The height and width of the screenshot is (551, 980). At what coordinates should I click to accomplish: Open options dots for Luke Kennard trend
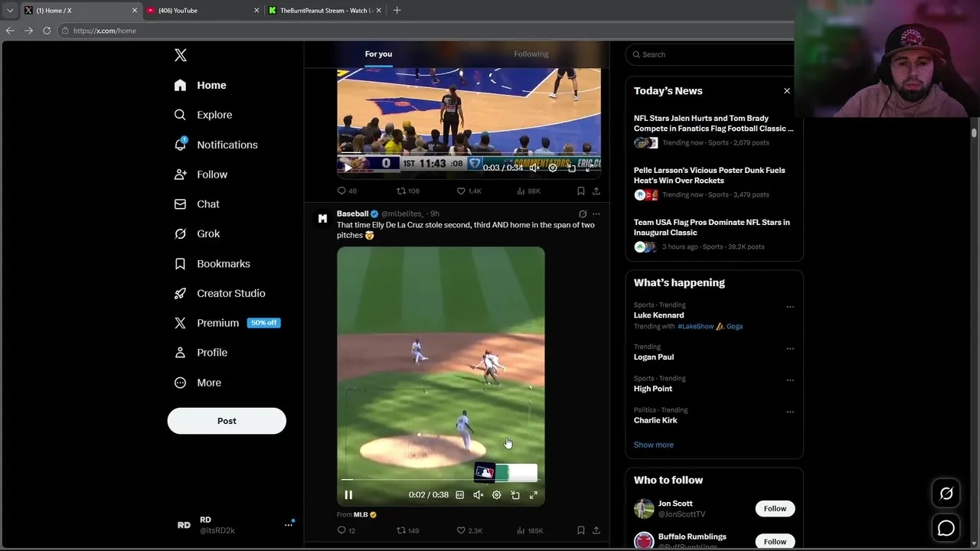pyautogui.click(x=790, y=308)
